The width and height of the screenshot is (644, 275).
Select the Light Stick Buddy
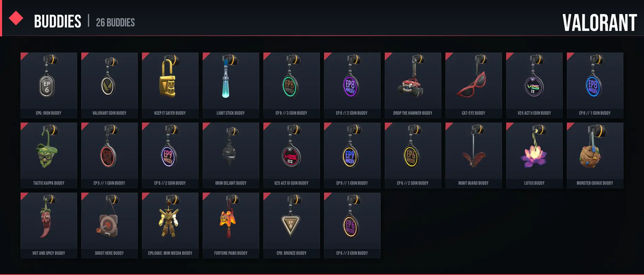pyautogui.click(x=231, y=85)
